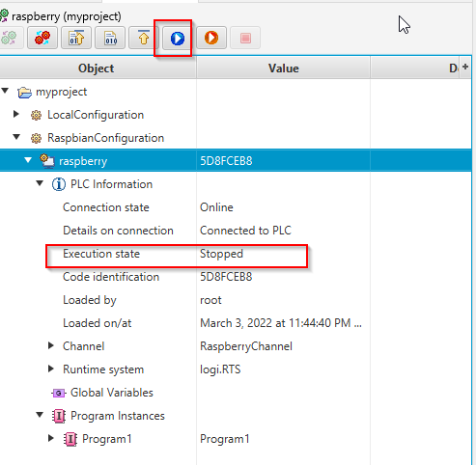The width and height of the screenshot is (476, 465).
Task: Expand the Program1 instance
Action: (51, 438)
